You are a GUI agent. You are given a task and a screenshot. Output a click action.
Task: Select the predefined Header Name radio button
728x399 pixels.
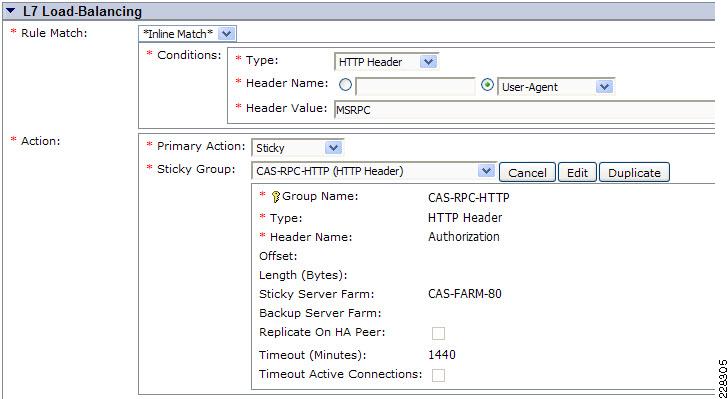click(x=487, y=85)
